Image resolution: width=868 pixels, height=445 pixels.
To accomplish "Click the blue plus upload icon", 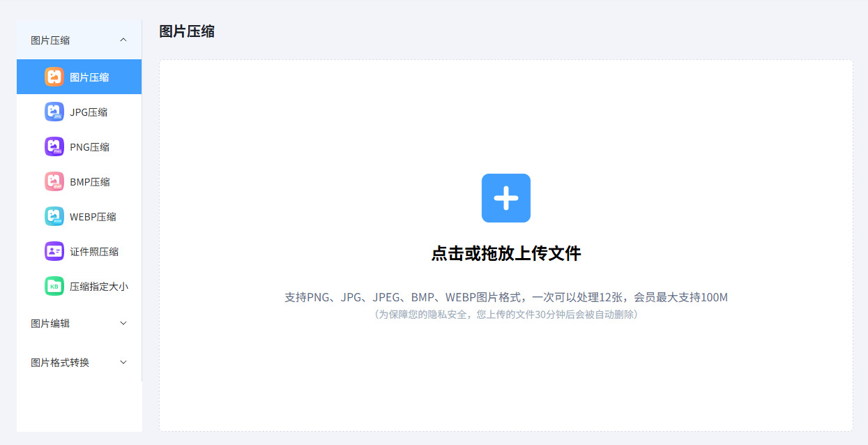I will pos(506,198).
